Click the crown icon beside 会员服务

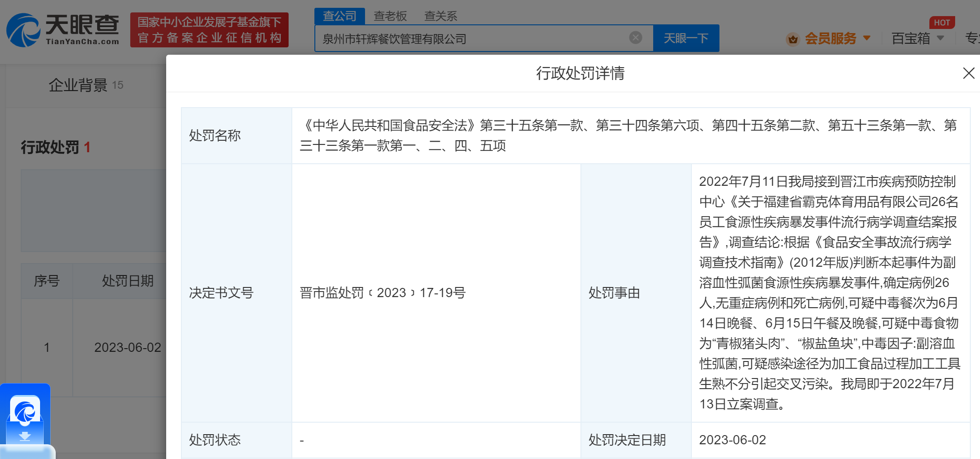tap(793, 39)
